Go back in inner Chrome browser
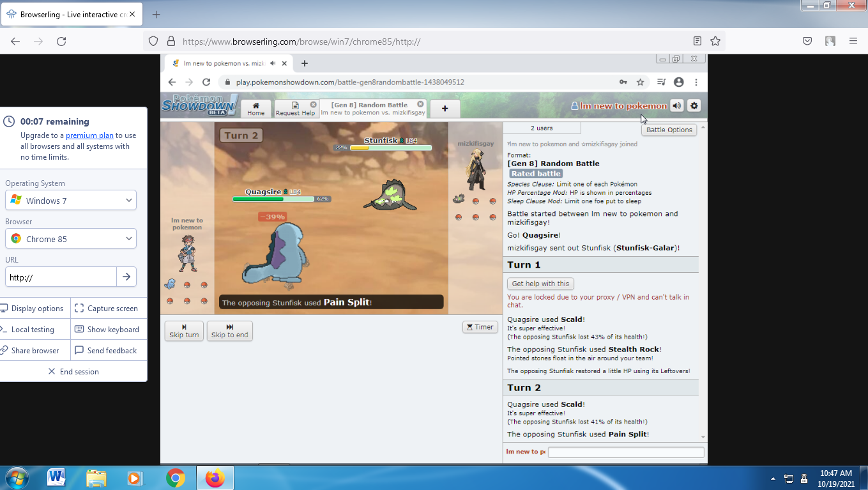This screenshot has height=490, width=868. click(172, 82)
